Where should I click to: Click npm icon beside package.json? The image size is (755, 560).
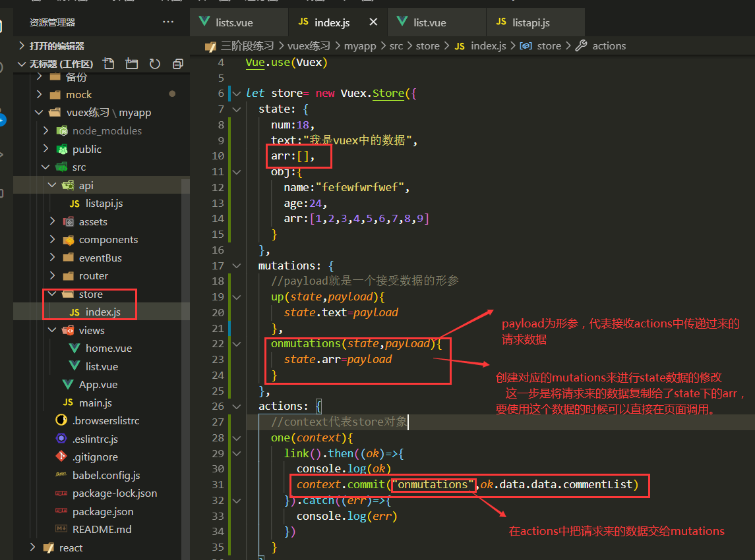click(61, 511)
